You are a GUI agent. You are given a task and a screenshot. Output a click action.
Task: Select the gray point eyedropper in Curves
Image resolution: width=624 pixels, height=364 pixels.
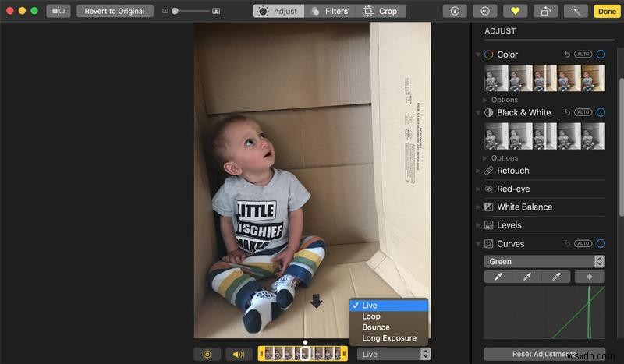[x=527, y=277]
